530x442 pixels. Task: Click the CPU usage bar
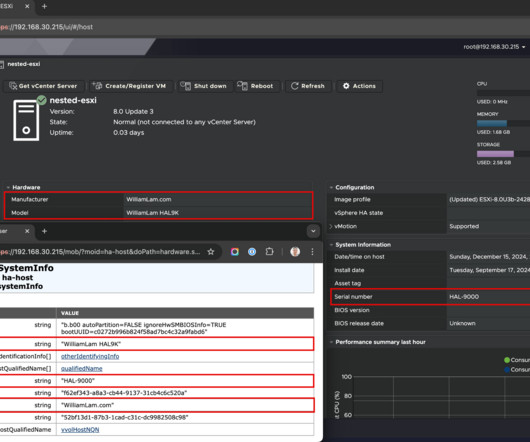coord(503,93)
